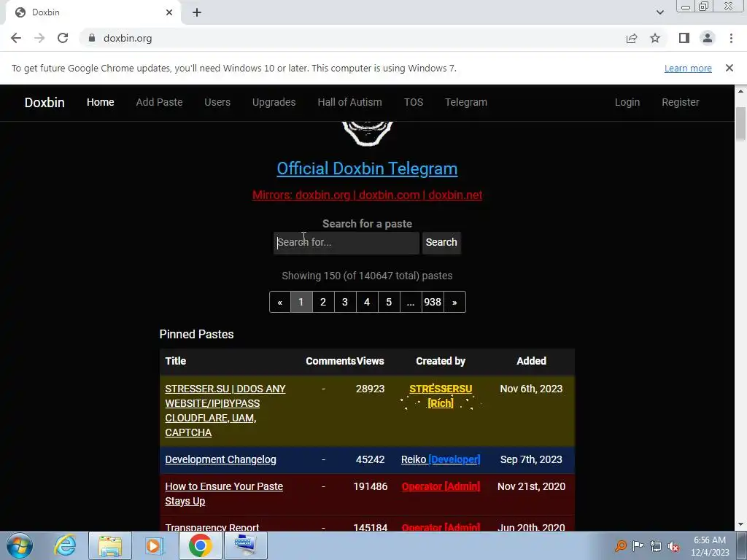Image resolution: width=747 pixels, height=560 pixels.
Task: Open the Official Doxbin Telegram link
Action: click(x=368, y=168)
